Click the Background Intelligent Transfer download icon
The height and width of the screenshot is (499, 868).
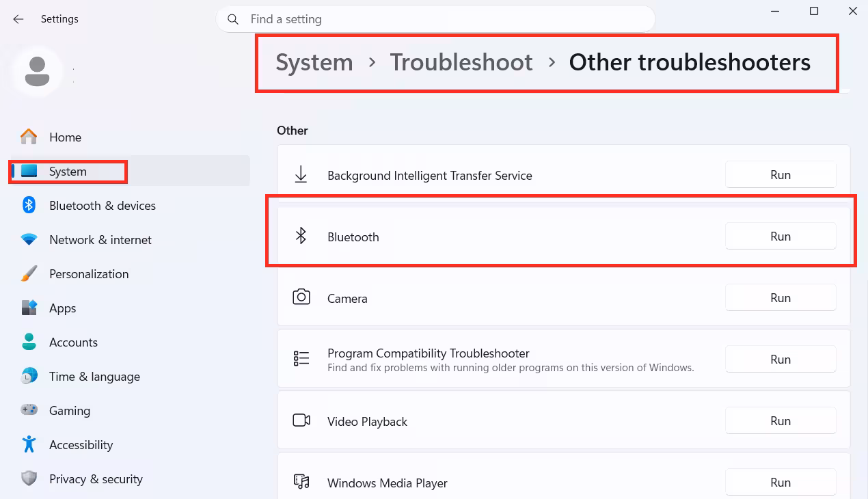[x=301, y=175]
